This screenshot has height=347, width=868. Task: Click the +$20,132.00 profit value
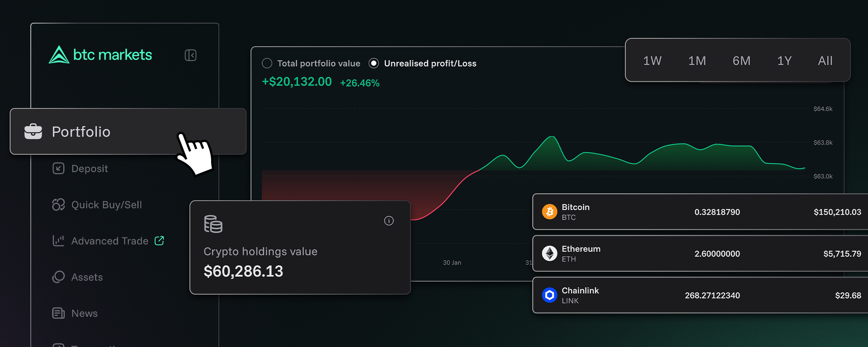pos(297,82)
